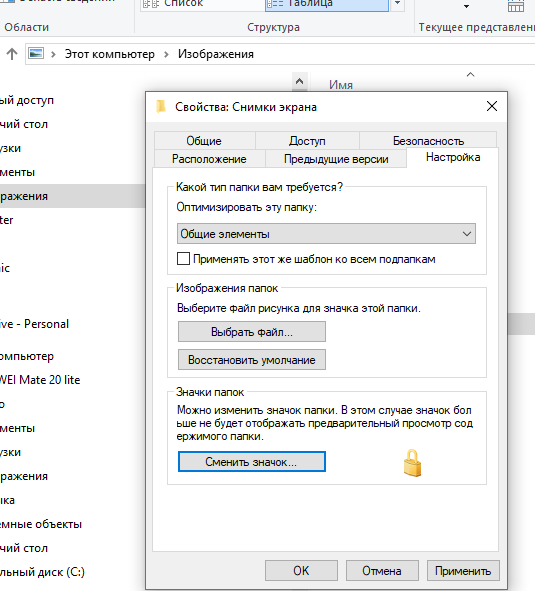This screenshot has width=535, height=591.
Task: Enable Применять этот же шаблон ко всем подпапкам
Action: 183,259
